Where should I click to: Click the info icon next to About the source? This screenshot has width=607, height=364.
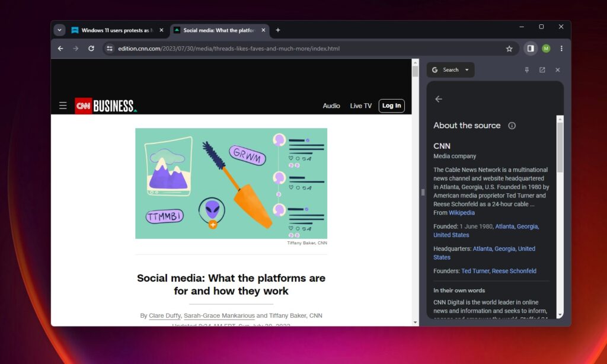point(512,125)
